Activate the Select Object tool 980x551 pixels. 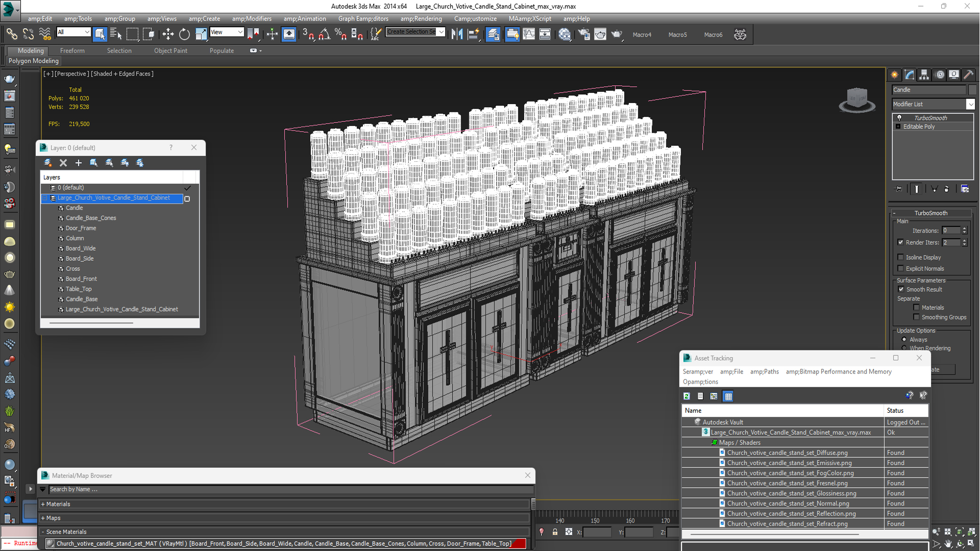(x=100, y=34)
